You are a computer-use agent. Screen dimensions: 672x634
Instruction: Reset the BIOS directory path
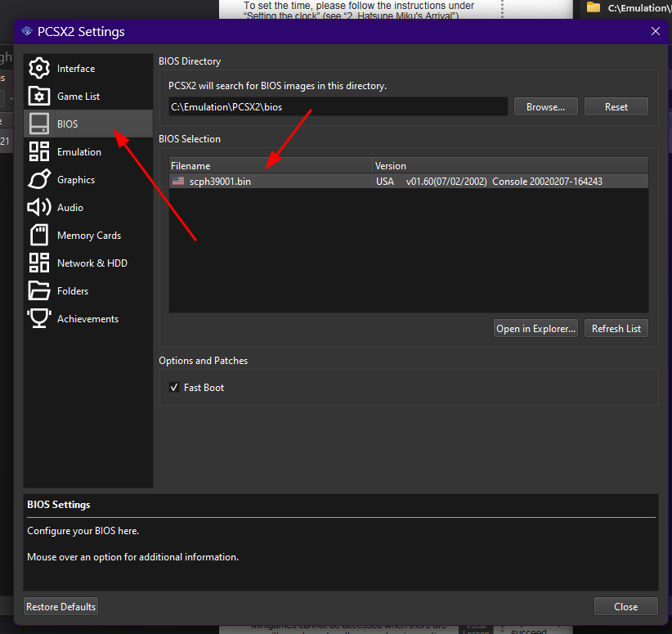pos(616,107)
